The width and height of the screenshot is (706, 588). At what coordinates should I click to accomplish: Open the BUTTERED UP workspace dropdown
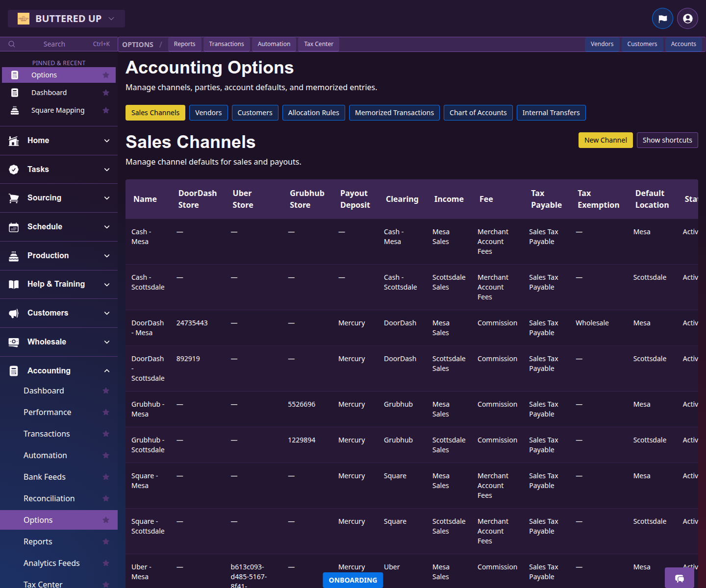[x=66, y=18]
